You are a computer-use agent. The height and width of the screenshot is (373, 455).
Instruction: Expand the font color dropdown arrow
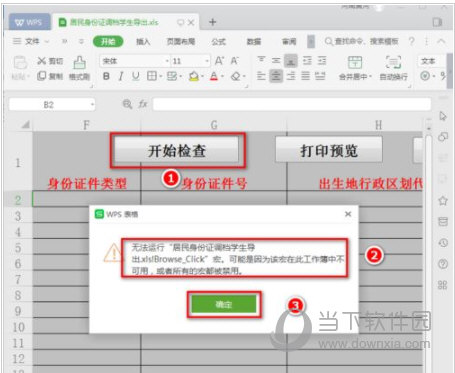click(x=222, y=77)
